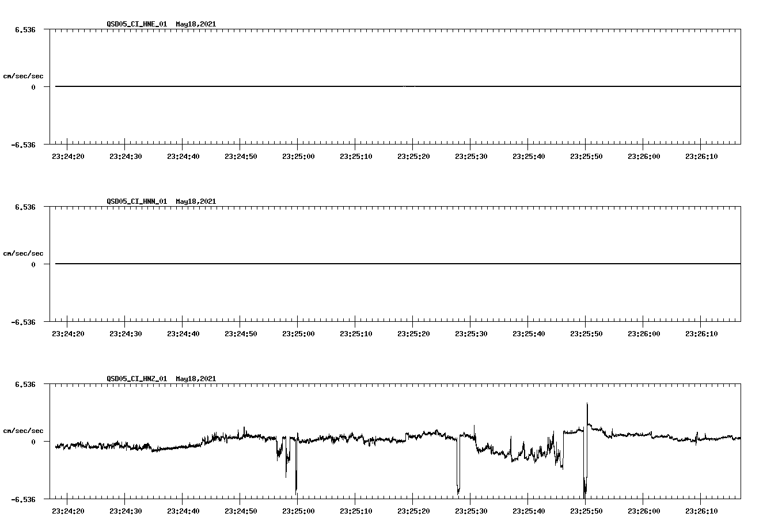This screenshot has height=532, width=782.
Task: Click the May18,2021 date label on top plot
Action: point(195,24)
